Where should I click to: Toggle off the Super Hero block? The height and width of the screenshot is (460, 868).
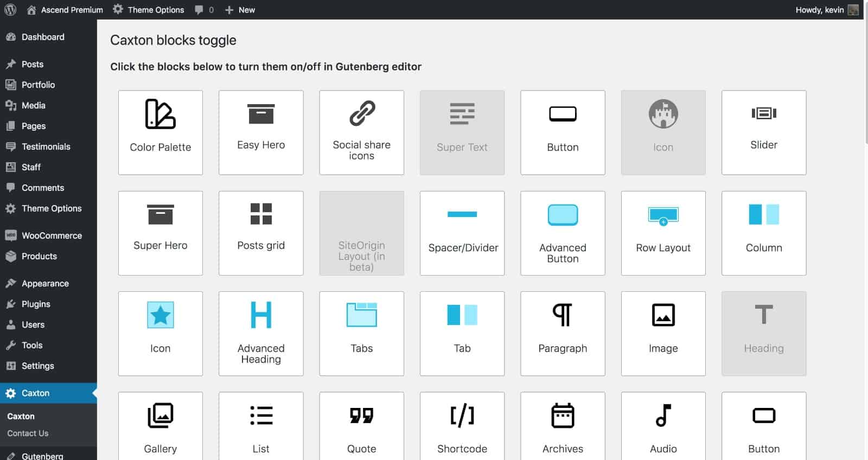point(161,233)
